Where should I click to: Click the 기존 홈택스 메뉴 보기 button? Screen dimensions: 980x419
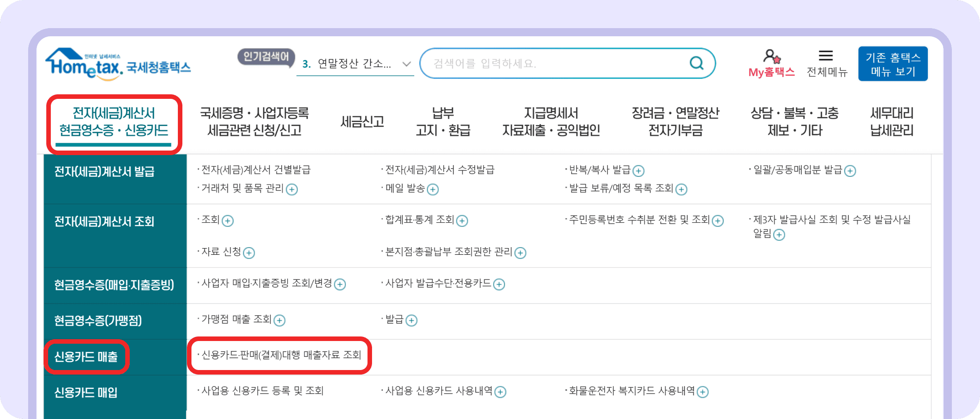coord(893,63)
